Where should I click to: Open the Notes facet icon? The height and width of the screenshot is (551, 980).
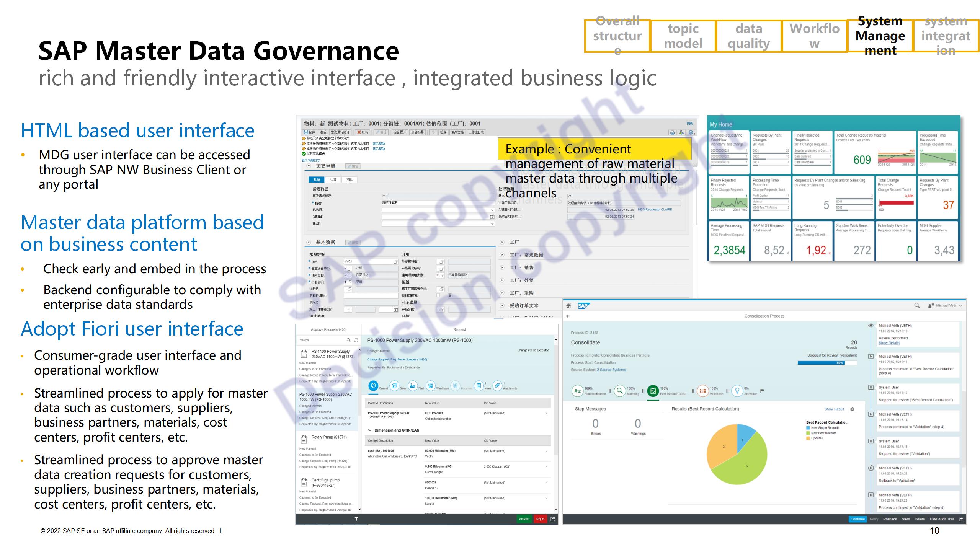479,386
